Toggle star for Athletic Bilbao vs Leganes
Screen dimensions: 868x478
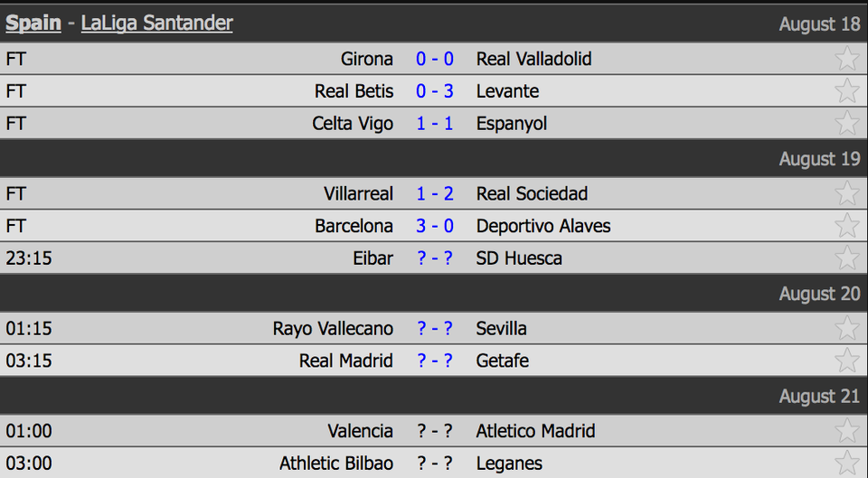click(x=847, y=463)
